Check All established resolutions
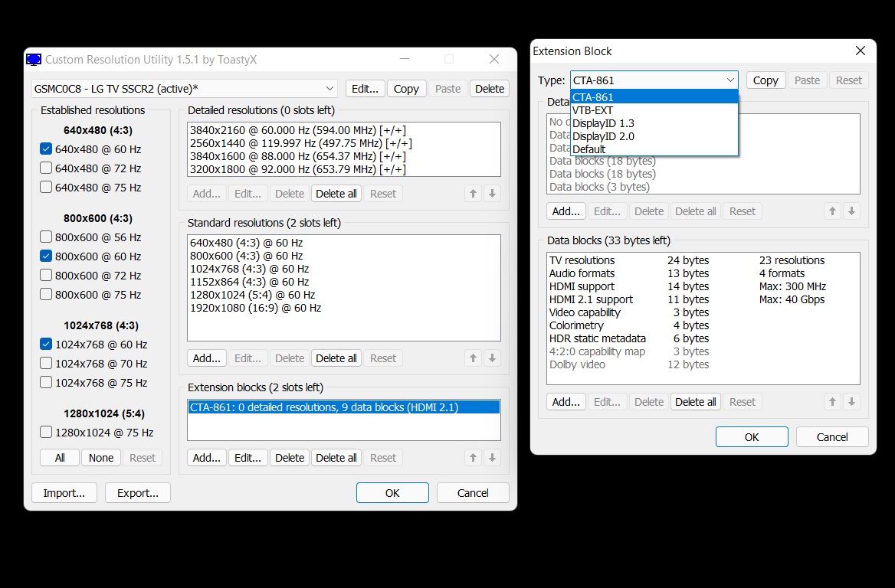This screenshot has height=588, width=895. [60, 457]
